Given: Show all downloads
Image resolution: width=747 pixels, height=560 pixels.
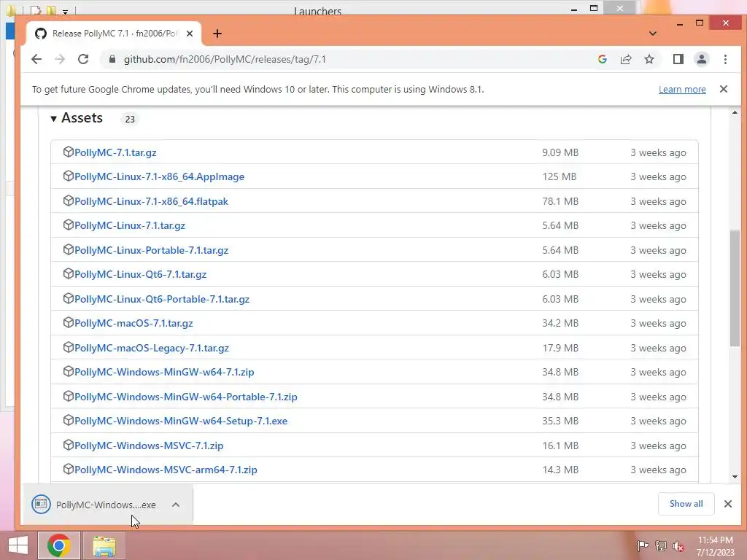Looking at the screenshot, I should point(686,504).
